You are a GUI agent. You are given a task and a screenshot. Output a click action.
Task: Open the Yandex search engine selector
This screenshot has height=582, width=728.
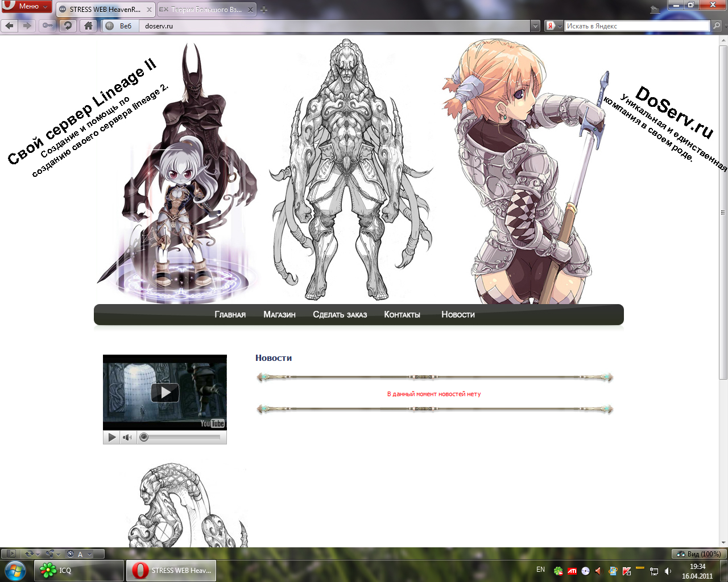(554, 26)
